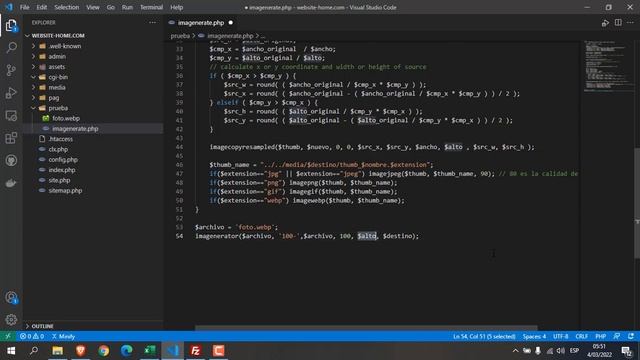Image resolution: width=640 pixels, height=360 pixels.
Task: Change encoding via UTF-8 status item
Action: (x=560, y=336)
